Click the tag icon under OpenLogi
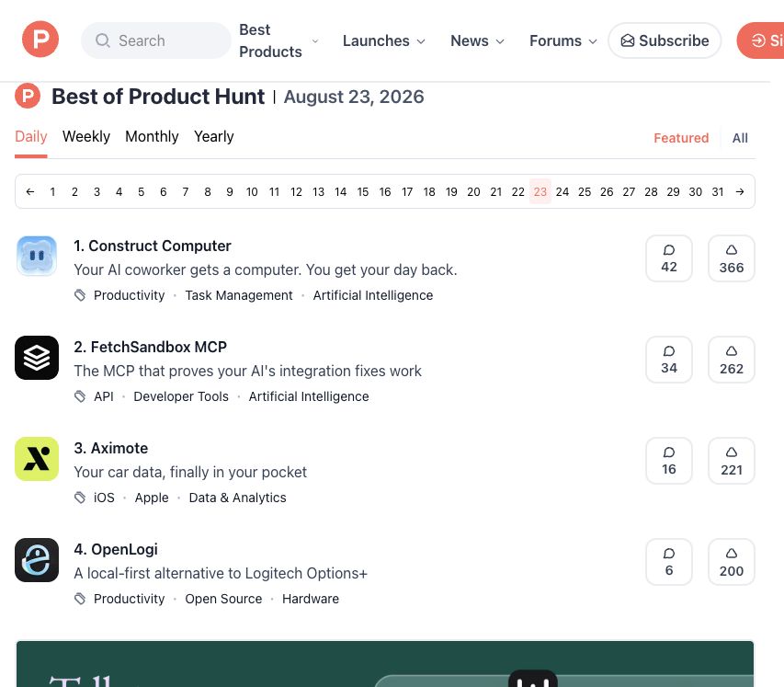The width and height of the screenshot is (784, 687). pos(80,599)
